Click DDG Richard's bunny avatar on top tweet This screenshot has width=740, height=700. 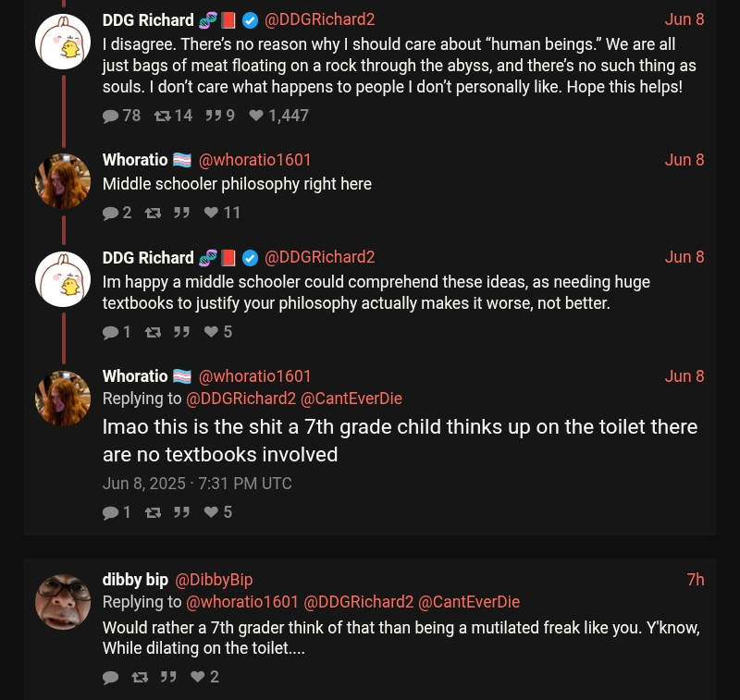(x=63, y=42)
